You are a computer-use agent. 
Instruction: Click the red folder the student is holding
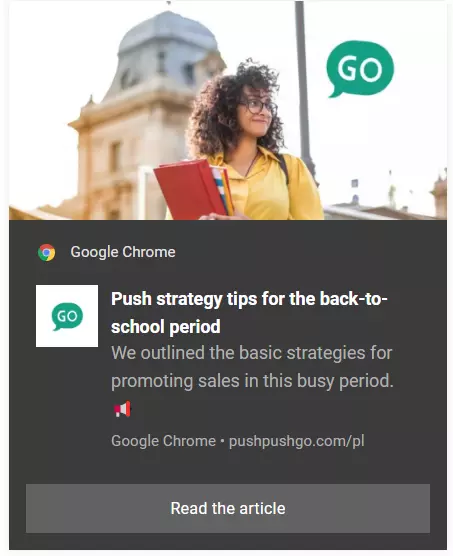[x=192, y=189]
